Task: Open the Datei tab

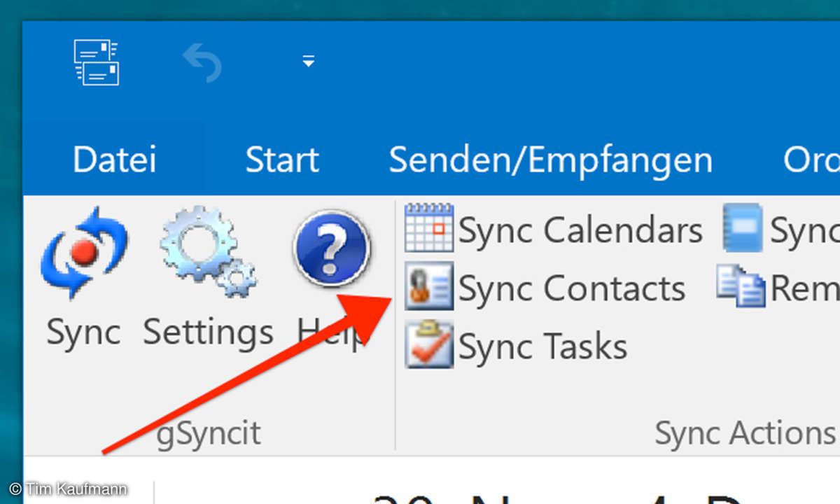Action: (114, 160)
